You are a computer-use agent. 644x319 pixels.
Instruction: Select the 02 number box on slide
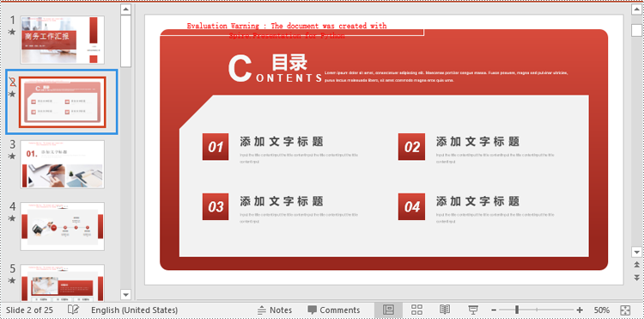[x=411, y=147]
